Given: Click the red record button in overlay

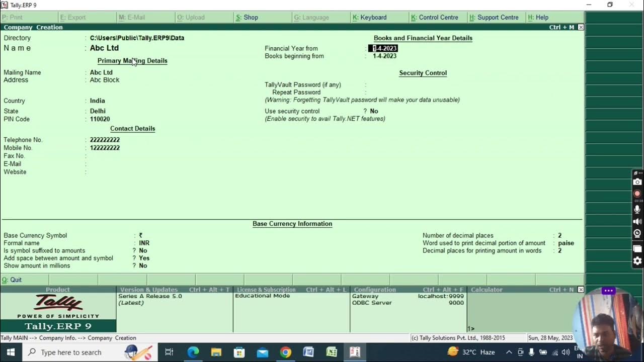Looking at the screenshot, I should click(637, 194).
